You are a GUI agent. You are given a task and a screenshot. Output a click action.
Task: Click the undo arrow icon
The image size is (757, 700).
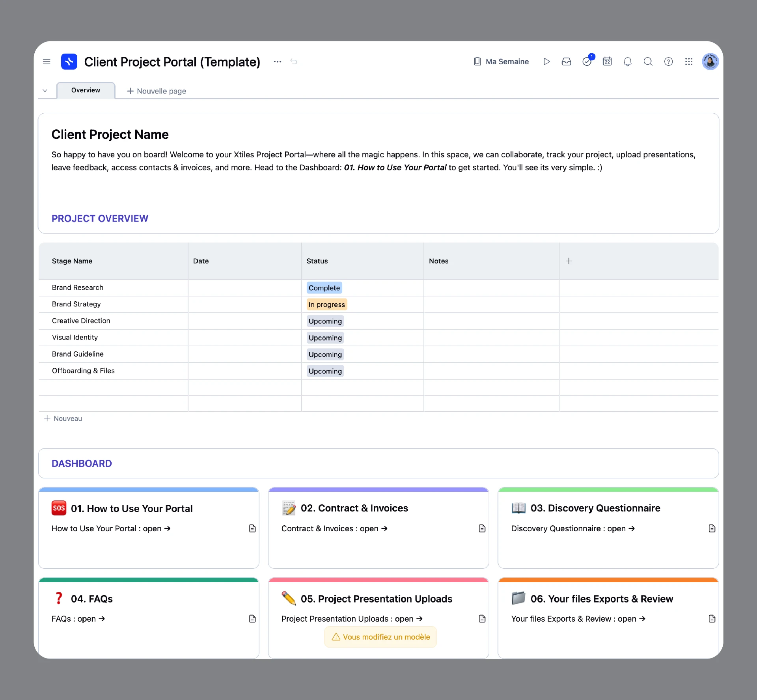[294, 62]
